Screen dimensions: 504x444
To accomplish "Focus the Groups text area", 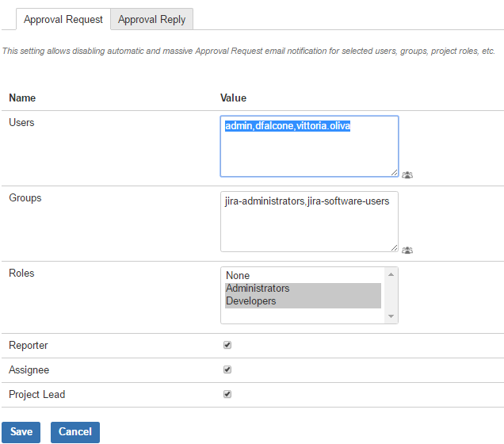I will [x=309, y=226].
